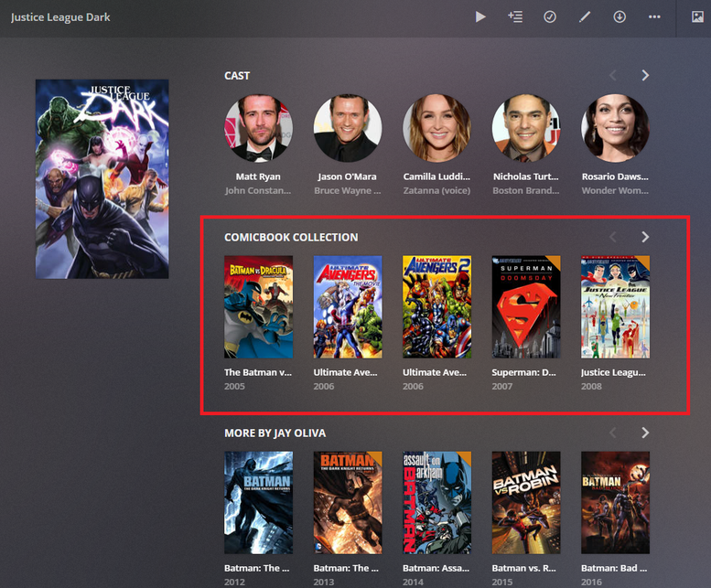Open Batman vs Robin poster
This screenshot has width=711, height=588.
pos(526,502)
